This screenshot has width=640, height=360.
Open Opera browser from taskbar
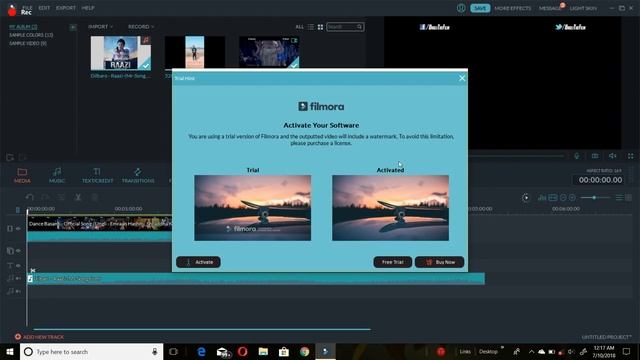[242, 351]
